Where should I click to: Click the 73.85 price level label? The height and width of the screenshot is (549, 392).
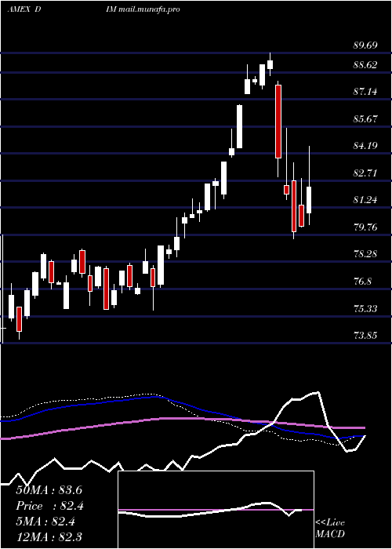click(x=365, y=336)
